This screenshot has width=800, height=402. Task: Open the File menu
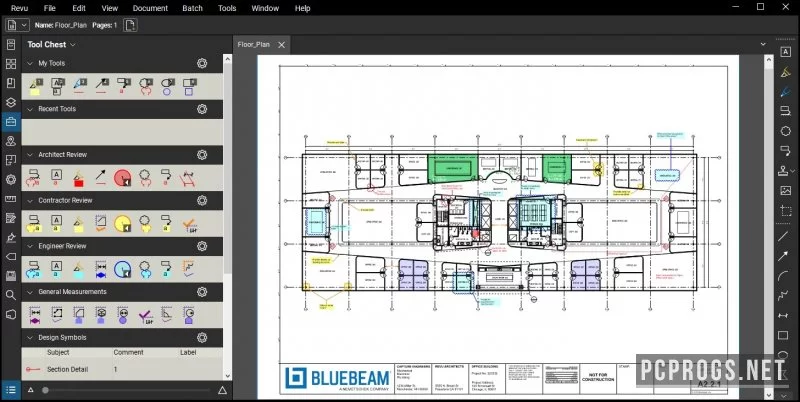pos(49,8)
